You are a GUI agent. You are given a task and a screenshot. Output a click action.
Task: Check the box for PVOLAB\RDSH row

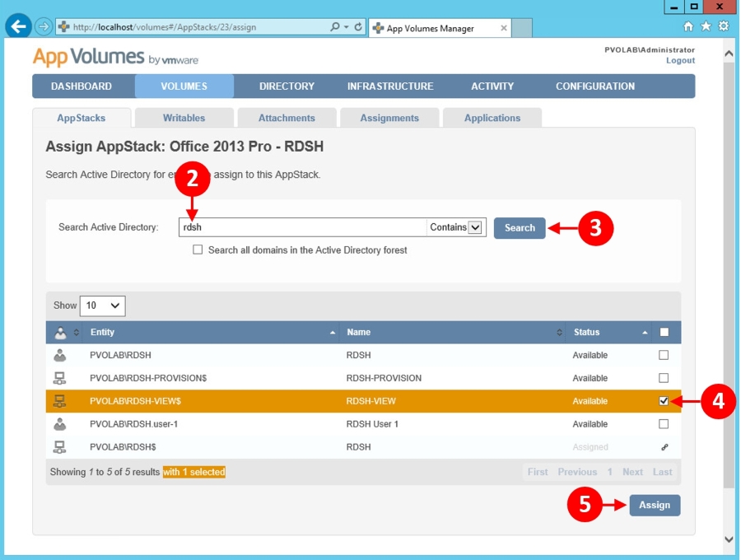(664, 355)
